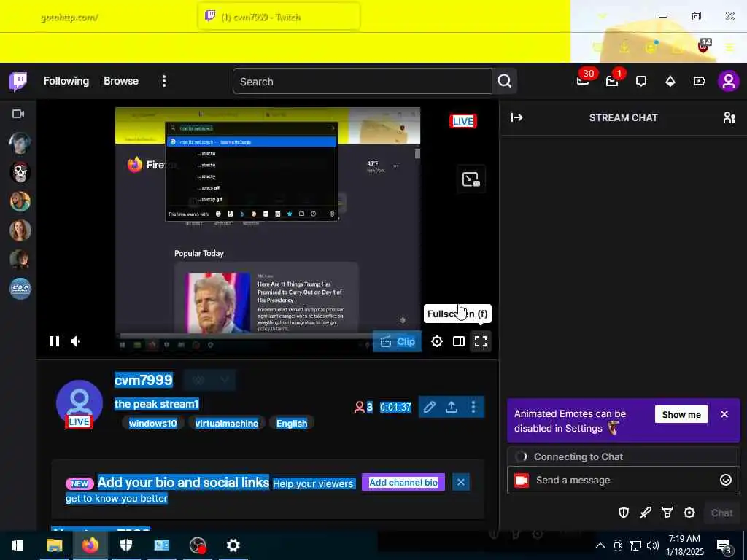Toggle the mod sword icon under chat
Viewport: 747px width, 560px height.
point(646,513)
